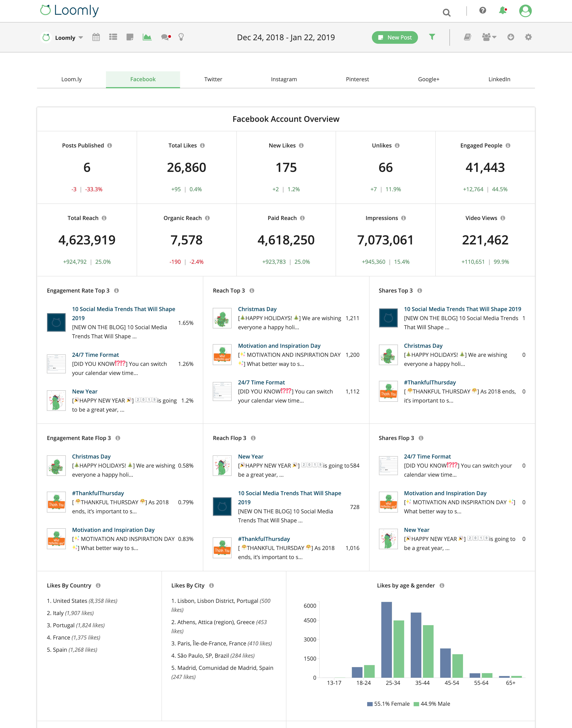
Task: Click the Impressions info icon
Action: click(404, 218)
